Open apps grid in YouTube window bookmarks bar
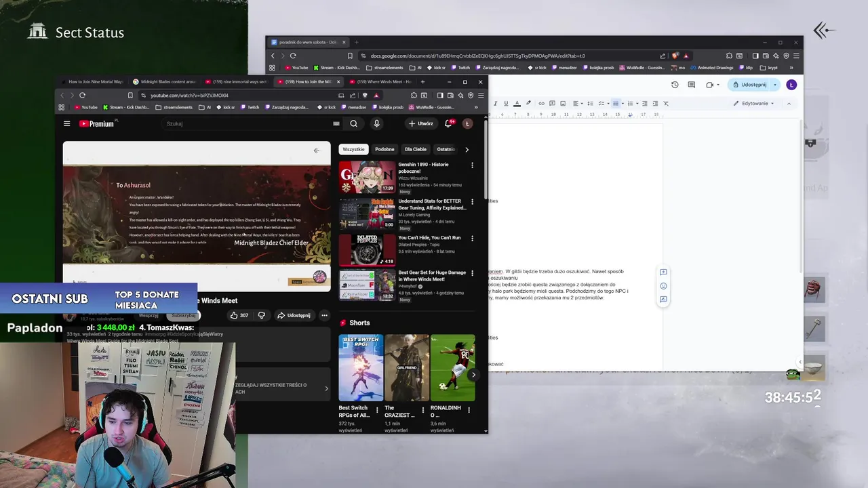The width and height of the screenshot is (868, 488). [x=62, y=107]
